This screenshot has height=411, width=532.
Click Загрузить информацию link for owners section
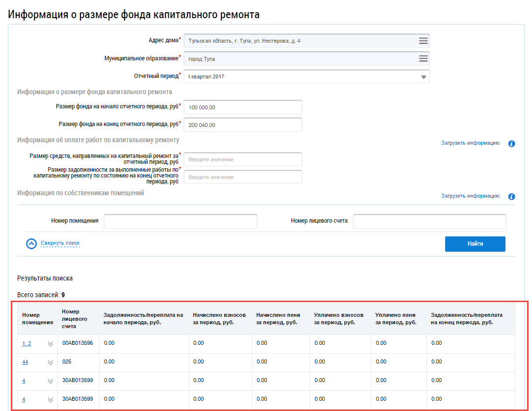[x=470, y=196]
